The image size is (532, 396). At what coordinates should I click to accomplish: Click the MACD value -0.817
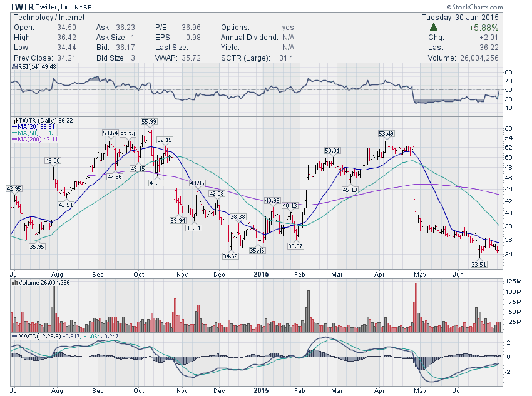[73, 337]
